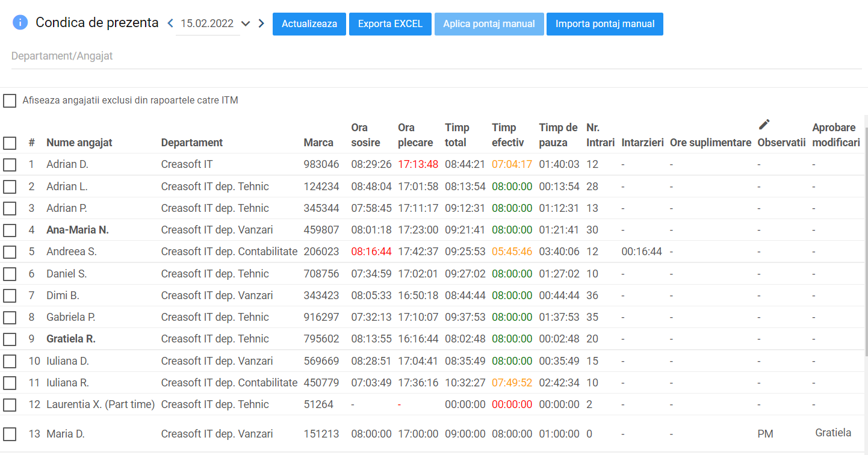The width and height of the screenshot is (868, 455).
Task: Go to next day with right arrow
Action: [x=261, y=23]
